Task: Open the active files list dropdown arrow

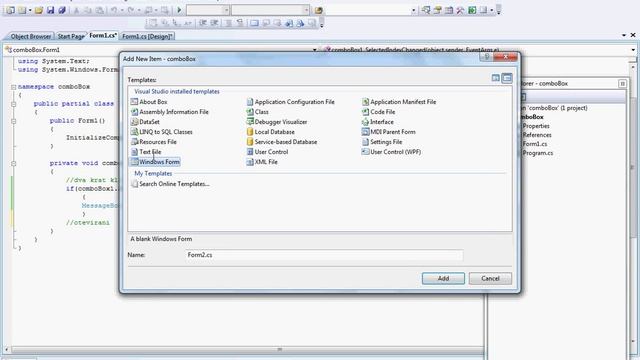Action: coord(624,36)
